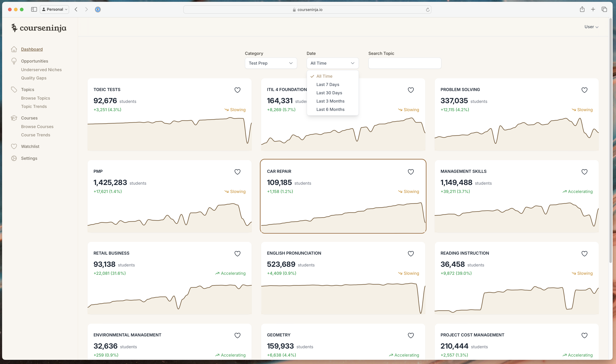Open Courses section link
616x364 pixels.
coord(29,118)
